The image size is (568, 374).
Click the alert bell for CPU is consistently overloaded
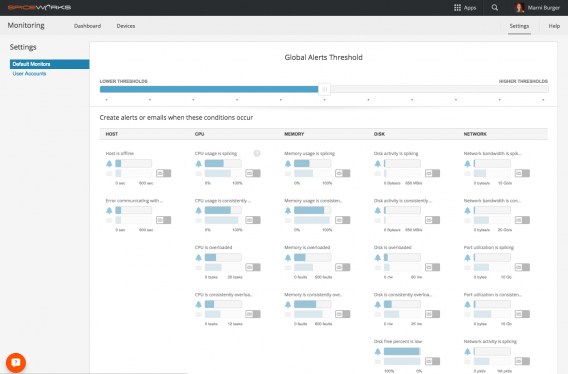[199, 304]
